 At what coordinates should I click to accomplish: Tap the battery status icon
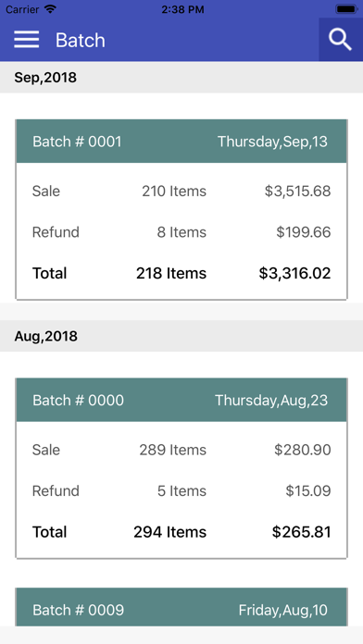pyautogui.click(x=346, y=9)
